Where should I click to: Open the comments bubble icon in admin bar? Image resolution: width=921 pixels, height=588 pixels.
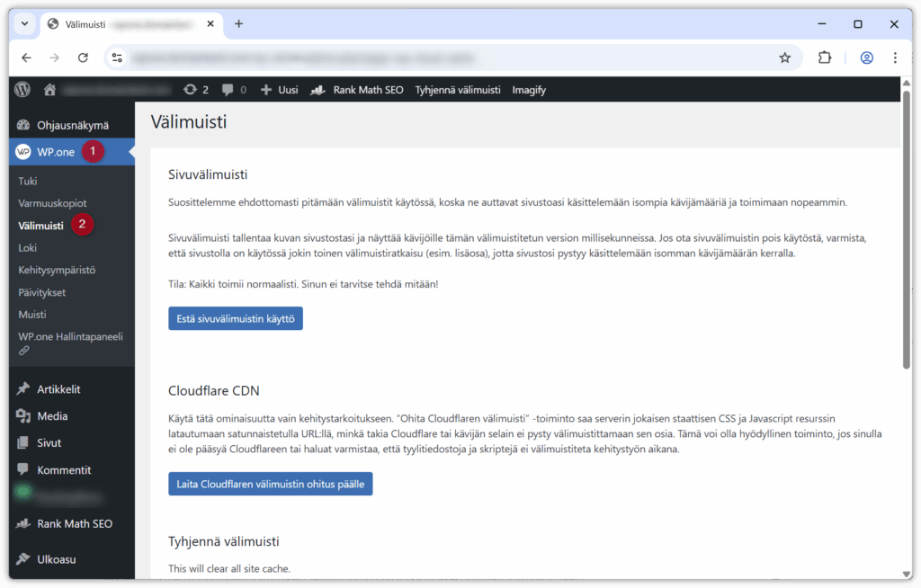[234, 90]
